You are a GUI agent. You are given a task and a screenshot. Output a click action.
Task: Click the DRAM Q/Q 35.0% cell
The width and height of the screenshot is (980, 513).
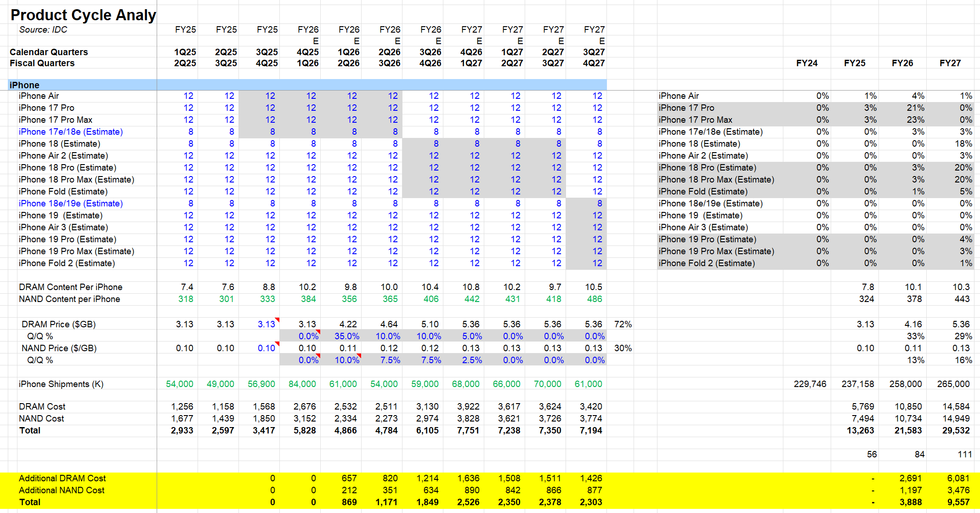pos(346,336)
